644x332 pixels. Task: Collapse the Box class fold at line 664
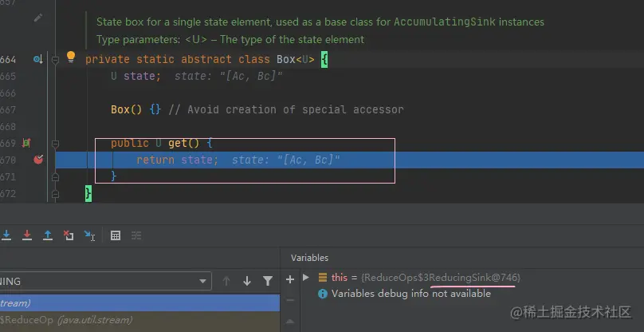point(55,60)
